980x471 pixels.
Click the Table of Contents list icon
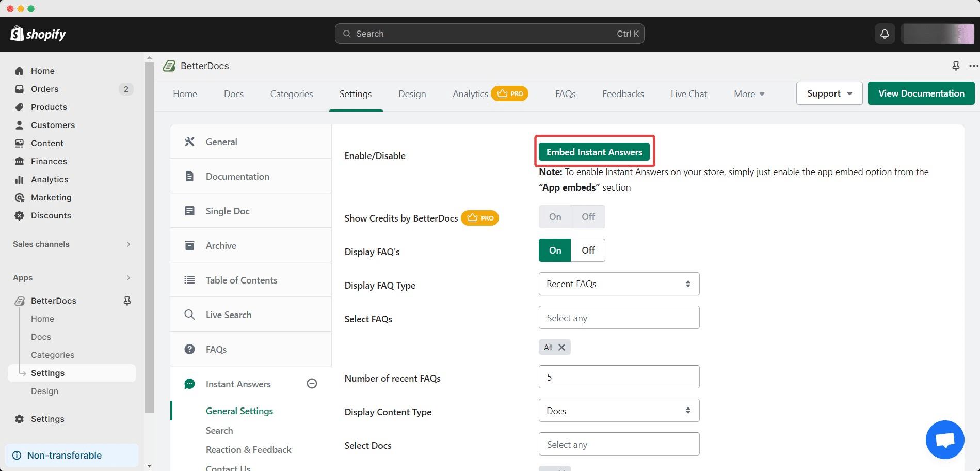point(189,280)
